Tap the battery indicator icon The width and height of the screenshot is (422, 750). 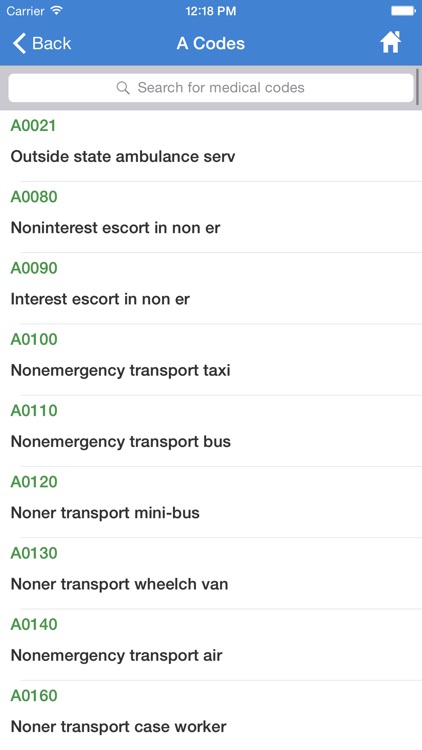403,11
